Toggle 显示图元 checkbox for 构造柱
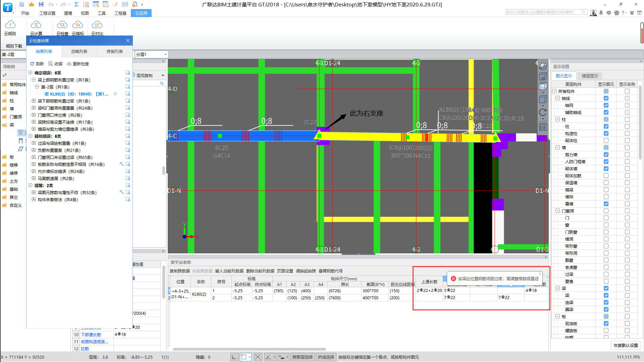 [606, 133]
